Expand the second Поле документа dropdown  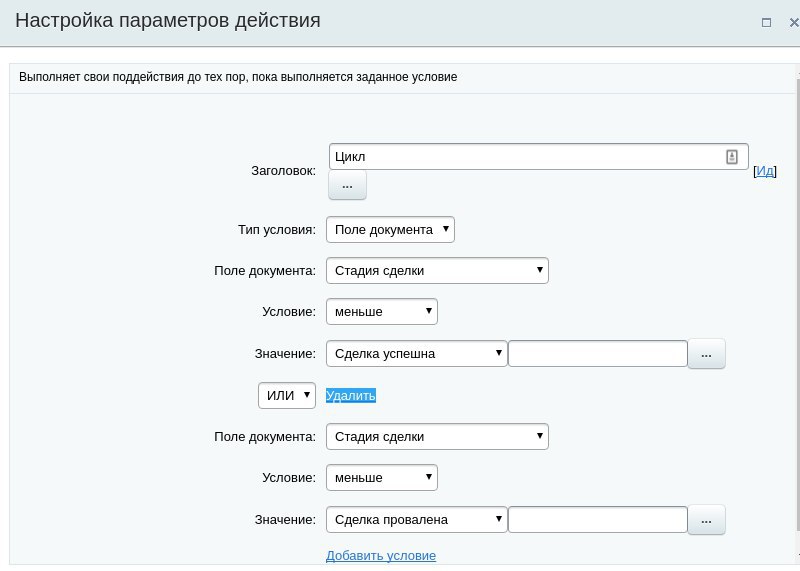tap(437, 437)
